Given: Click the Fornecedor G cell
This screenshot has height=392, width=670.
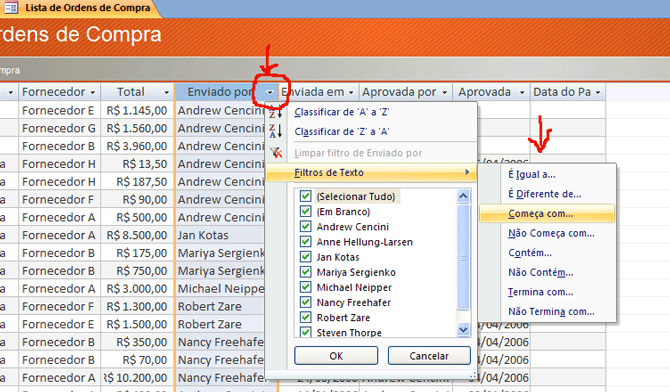Looking at the screenshot, I should click(x=59, y=128).
